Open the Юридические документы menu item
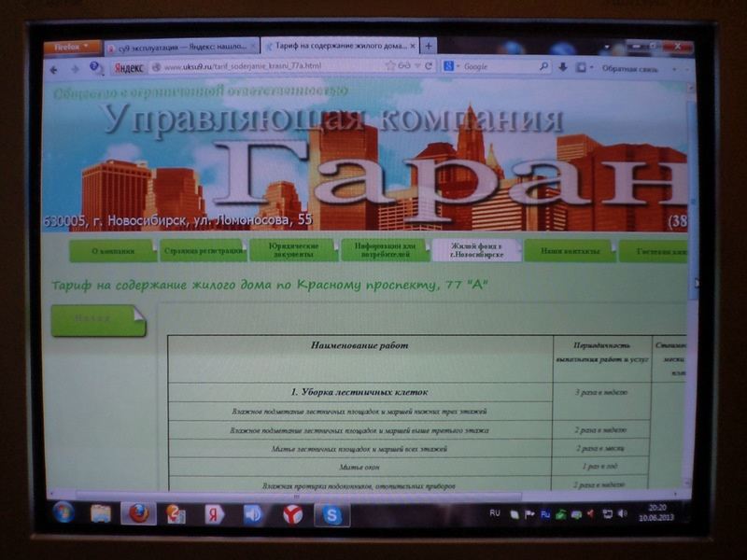The image size is (747, 560). tap(293, 250)
